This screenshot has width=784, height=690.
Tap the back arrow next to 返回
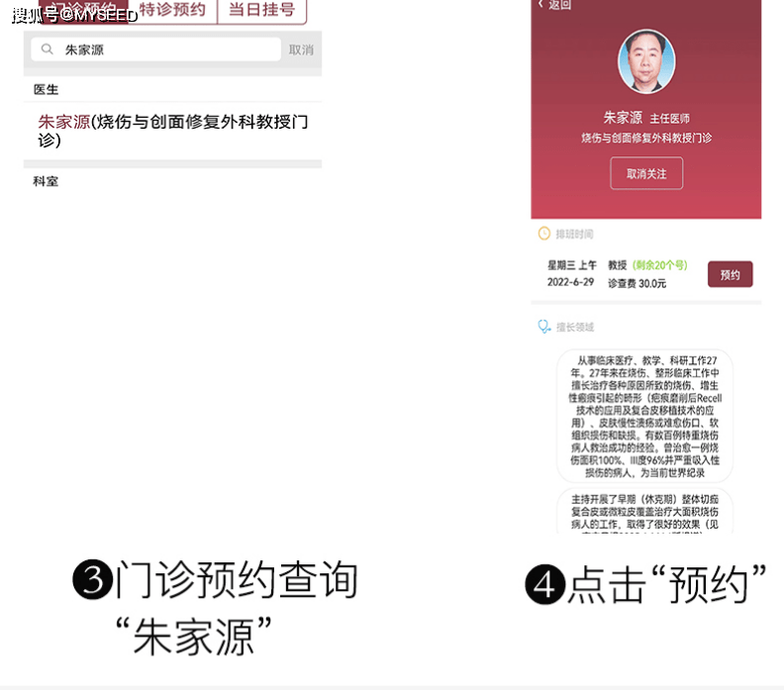point(541,4)
